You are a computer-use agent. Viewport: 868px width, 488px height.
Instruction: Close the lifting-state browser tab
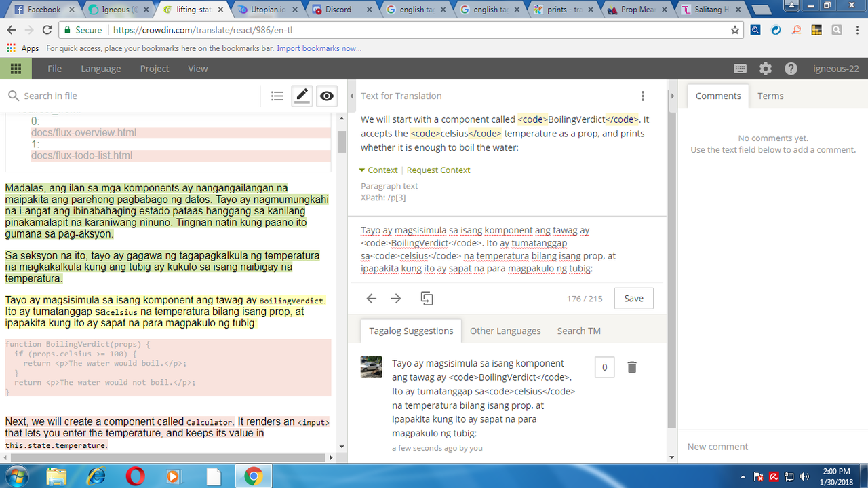click(220, 10)
